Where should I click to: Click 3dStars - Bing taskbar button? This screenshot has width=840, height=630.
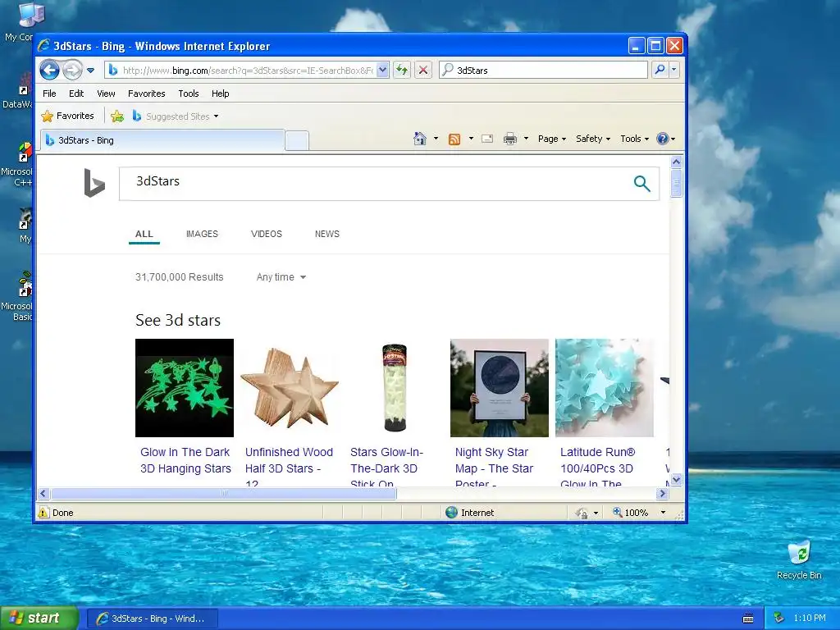click(x=152, y=619)
